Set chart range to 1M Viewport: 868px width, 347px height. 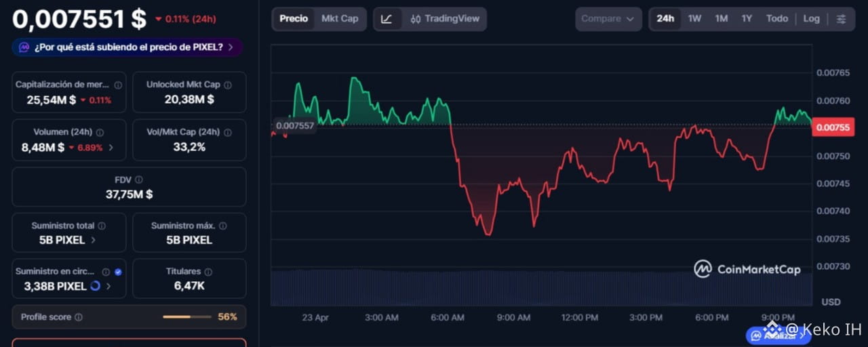point(721,19)
